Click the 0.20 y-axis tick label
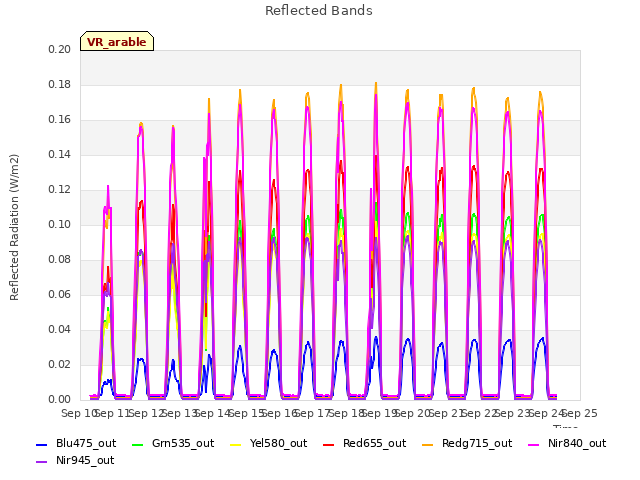 click(x=60, y=50)
